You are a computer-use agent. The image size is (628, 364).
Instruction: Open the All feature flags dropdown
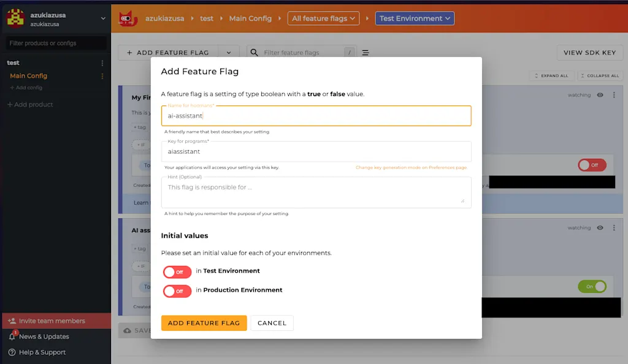click(x=323, y=18)
